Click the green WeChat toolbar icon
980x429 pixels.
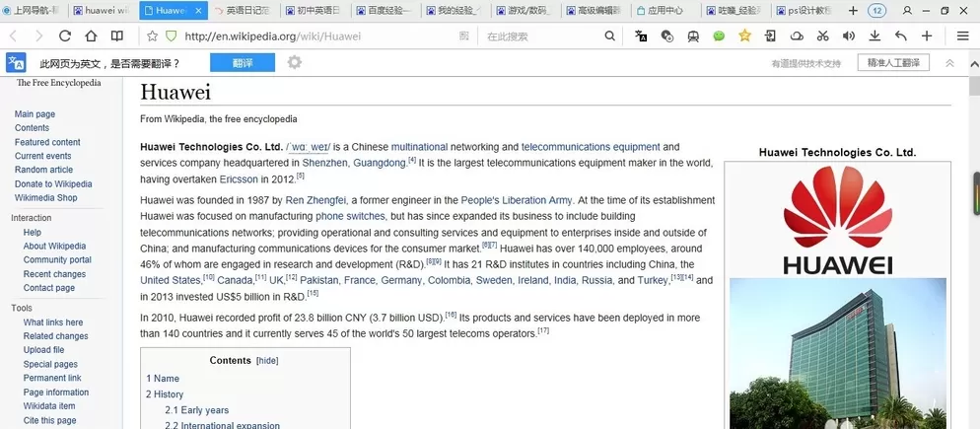pos(719,36)
